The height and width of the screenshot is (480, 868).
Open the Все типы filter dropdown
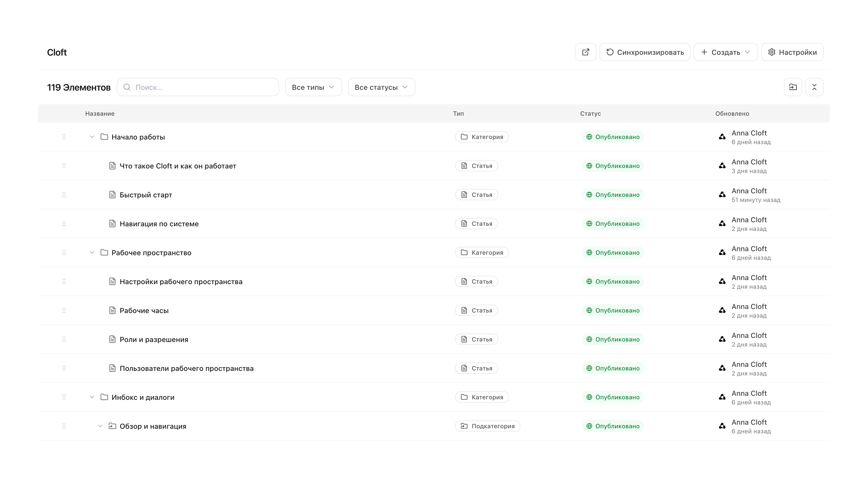pyautogui.click(x=313, y=87)
